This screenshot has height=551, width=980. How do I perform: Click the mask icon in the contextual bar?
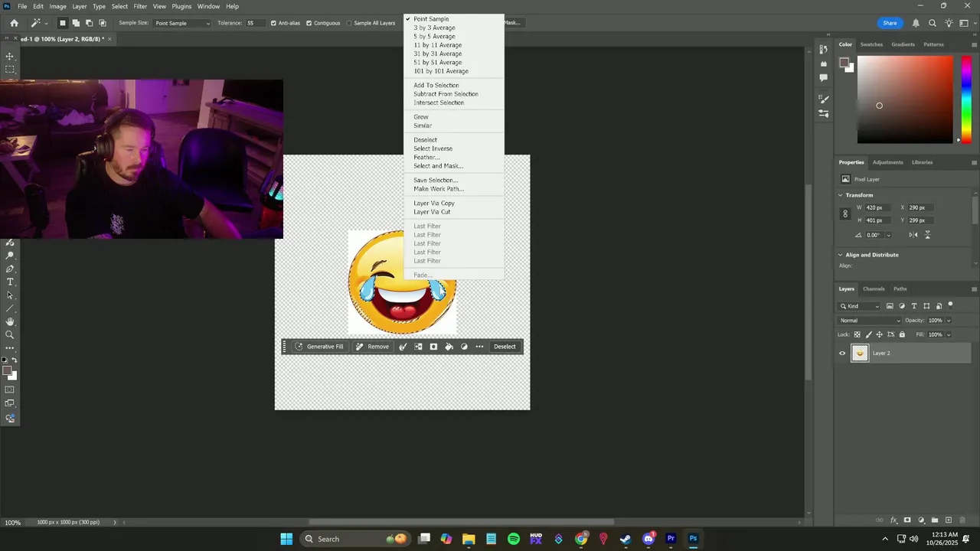(433, 347)
